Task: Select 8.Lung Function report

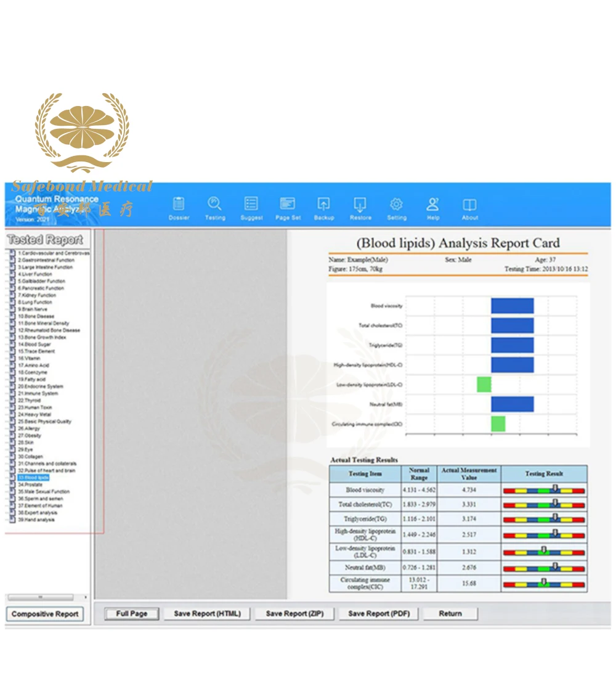Action: (34, 302)
